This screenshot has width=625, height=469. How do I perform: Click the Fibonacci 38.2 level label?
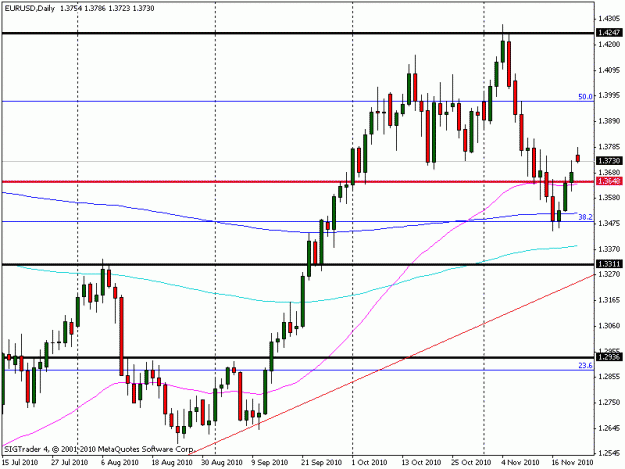tap(586, 217)
